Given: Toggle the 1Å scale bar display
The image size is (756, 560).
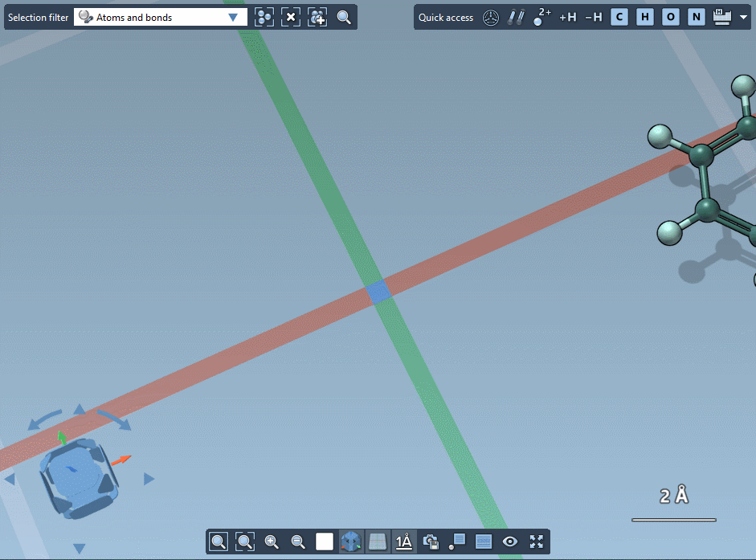Looking at the screenshot, I should (404, 542).
